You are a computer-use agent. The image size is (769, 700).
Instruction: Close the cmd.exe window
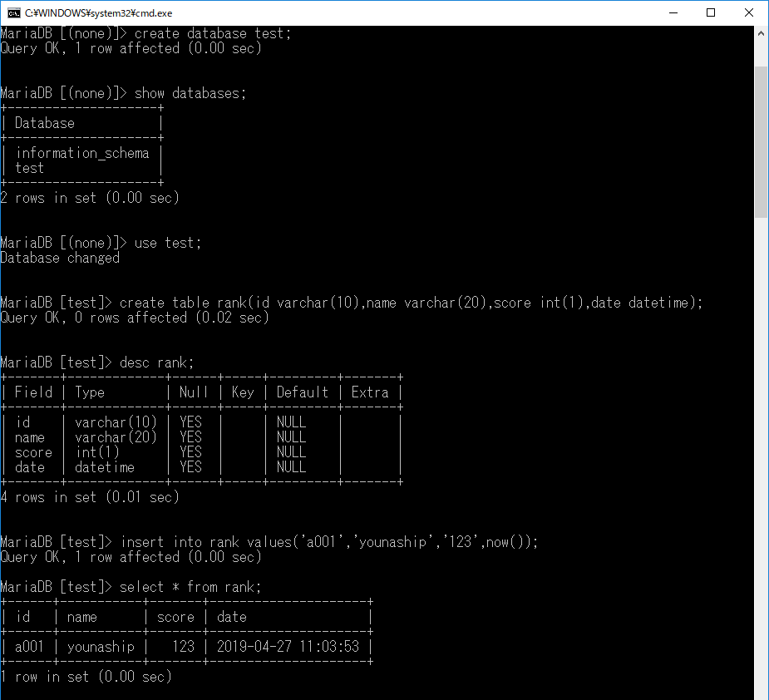748,12
